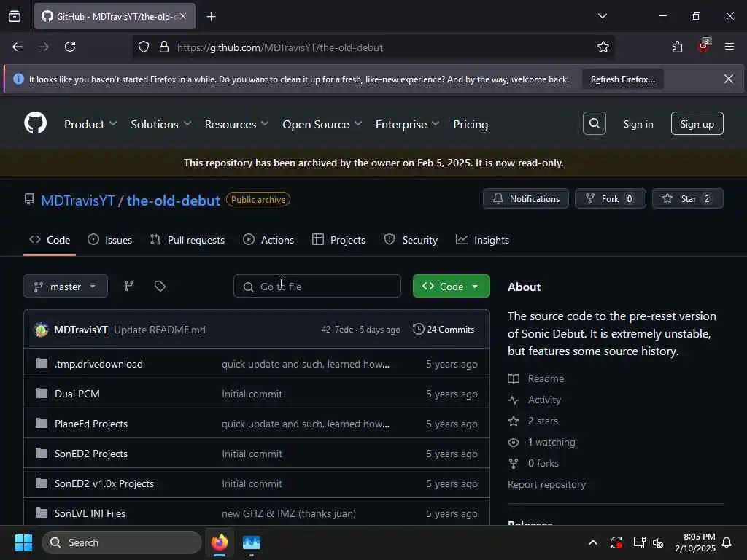Viewport: 747px width, 560px height.
Task: Reload the page with refresh icon
Action: point(70,47)
